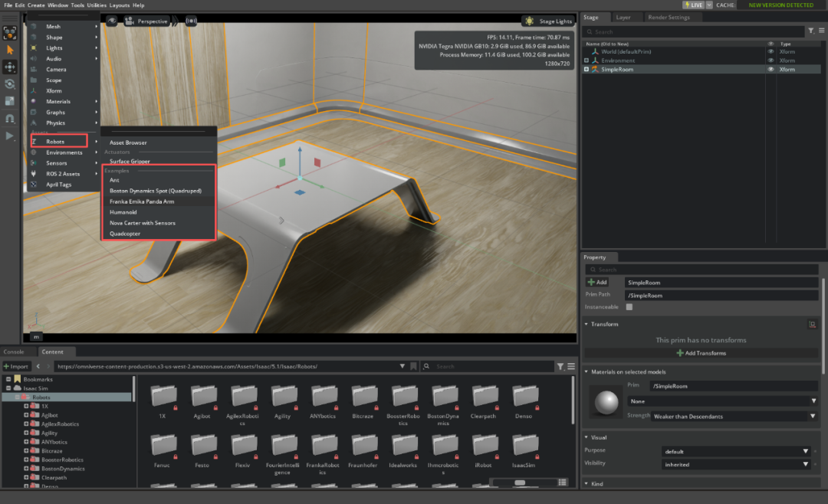828x504 pixels.
Task: Toggle the LIVE session button
Action: click(693, 5)
